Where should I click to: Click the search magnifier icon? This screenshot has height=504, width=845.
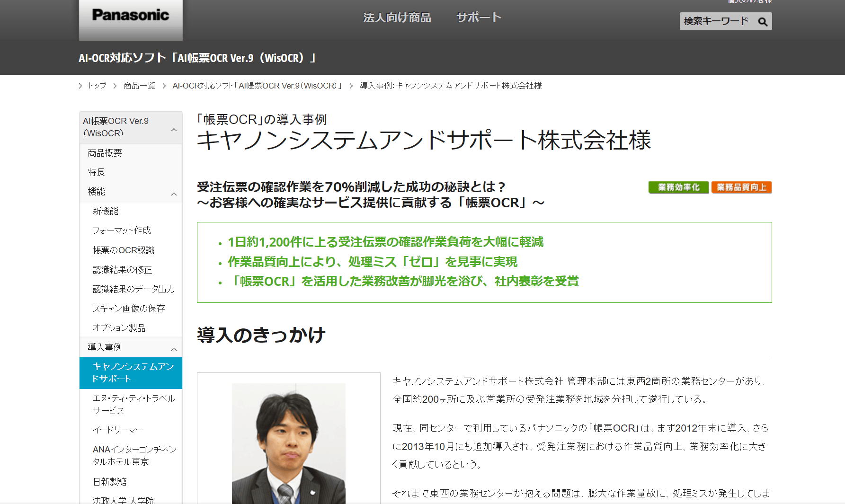(x=762, y=22)
